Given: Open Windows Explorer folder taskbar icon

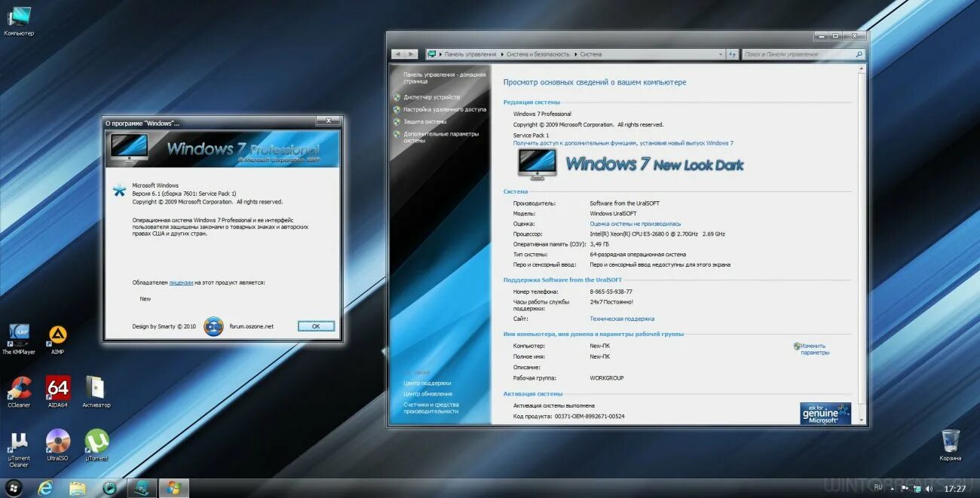Looking at the screenshot, I should point(78,487).
